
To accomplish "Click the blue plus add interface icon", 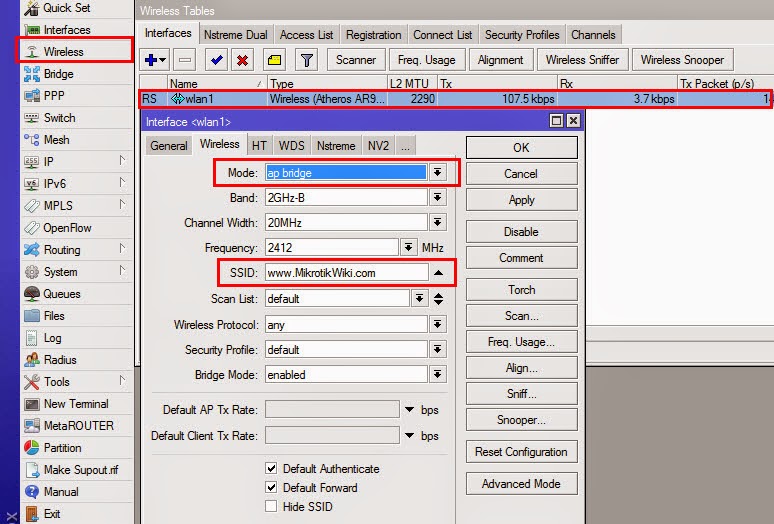I will coord(155,60).
